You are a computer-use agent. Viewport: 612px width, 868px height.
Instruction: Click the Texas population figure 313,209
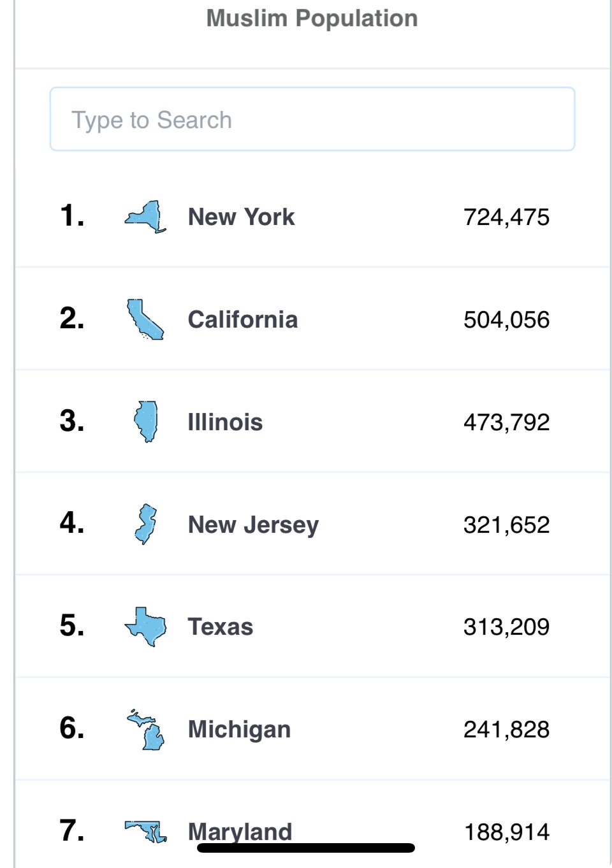pyautogui.click(x=507, y=626)
